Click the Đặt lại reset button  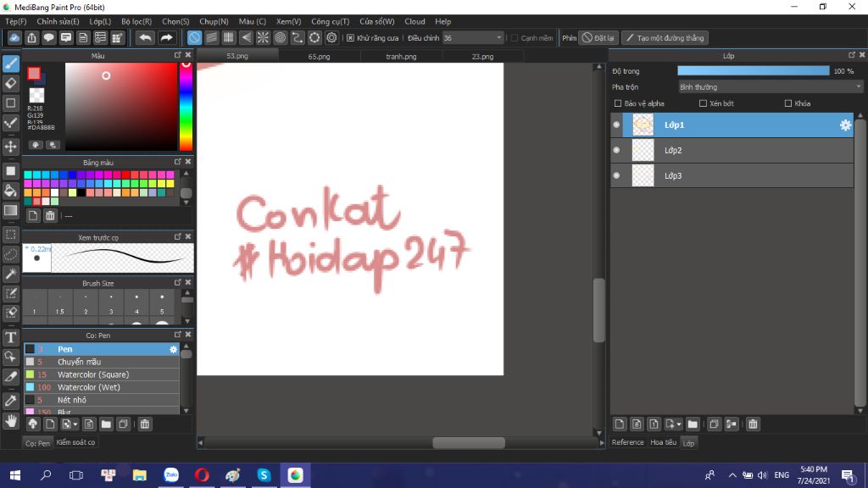click(x=598, y=38)
